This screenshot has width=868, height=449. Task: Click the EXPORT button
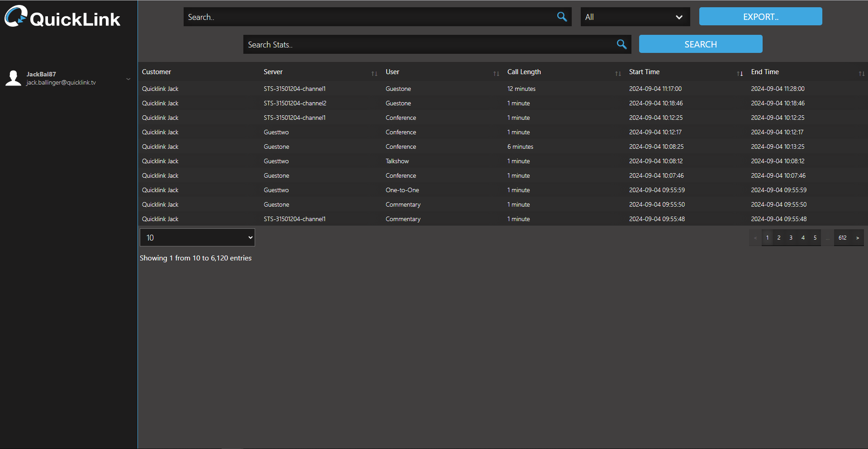[760, 17]
